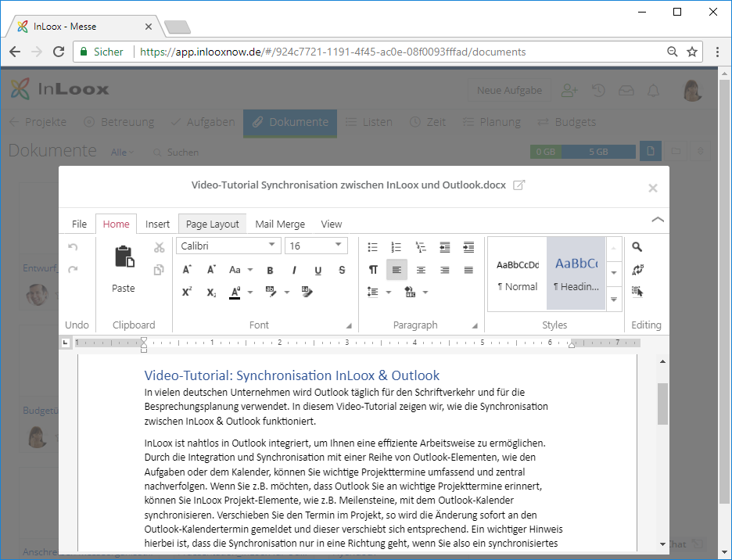Collapse the ribbon with the chevron
This screenshot has height=560, width=732.
[657, 220]
